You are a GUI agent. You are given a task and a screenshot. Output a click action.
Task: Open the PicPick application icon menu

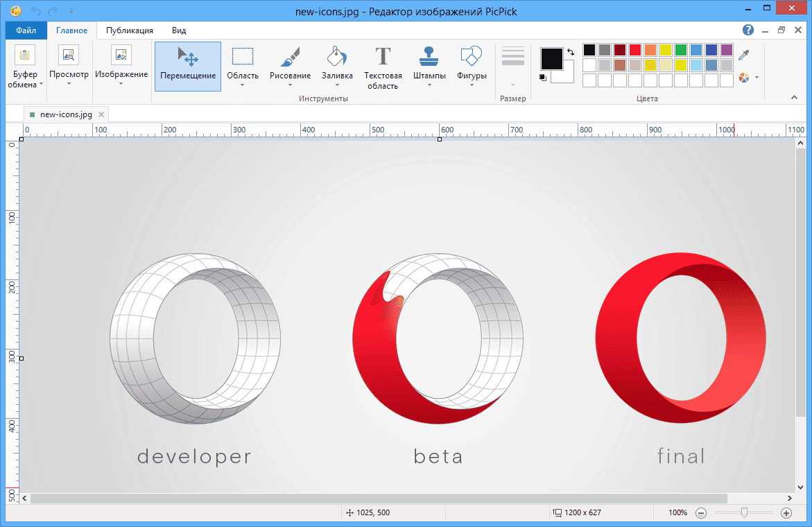(16, 11)
